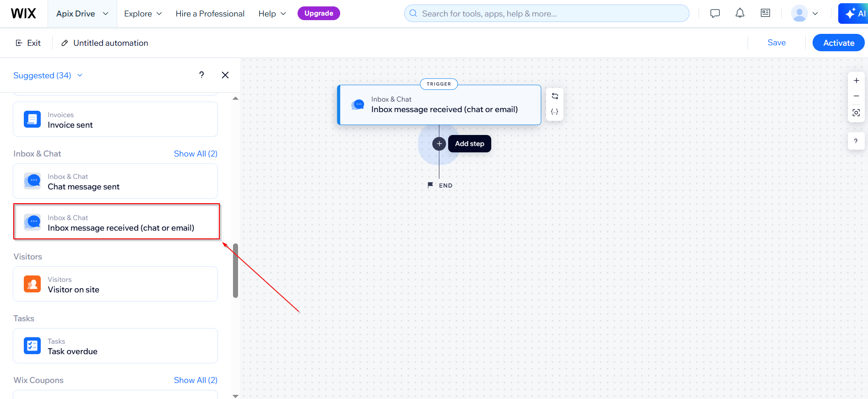The height and width of the screenshot is (399, 868).
Task: Open the Apix Drive site dropdown
Action: click(x=82, y=14)
